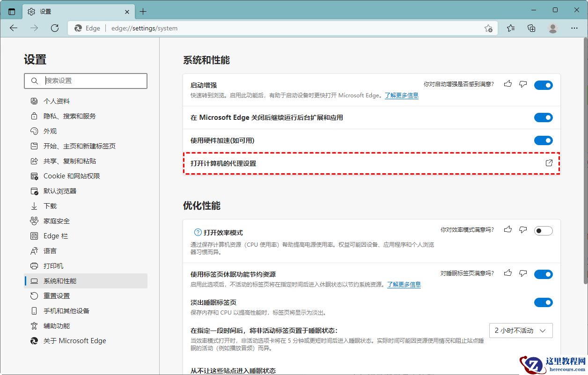Viewport: 588px width, 375px height.
Task: Click thumbs-up for 启动增强 feedback
Action: pyautogui.click(x=508, y=84)
